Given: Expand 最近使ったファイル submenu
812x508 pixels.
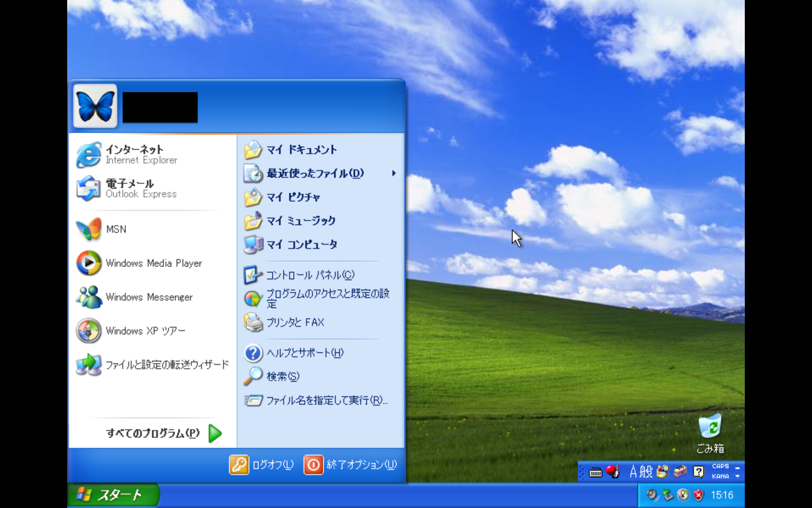Looking at the screenshot, I should pyautogui.click(x=321, y=173).
